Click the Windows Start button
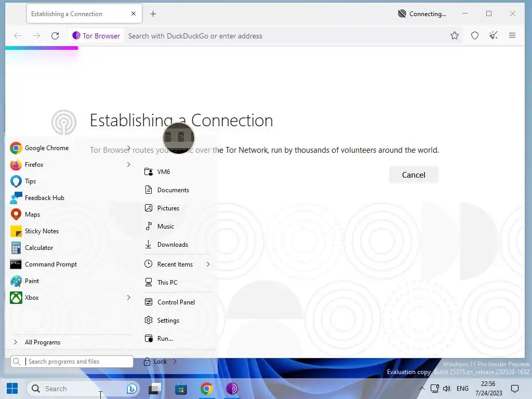 coord(12,389)
